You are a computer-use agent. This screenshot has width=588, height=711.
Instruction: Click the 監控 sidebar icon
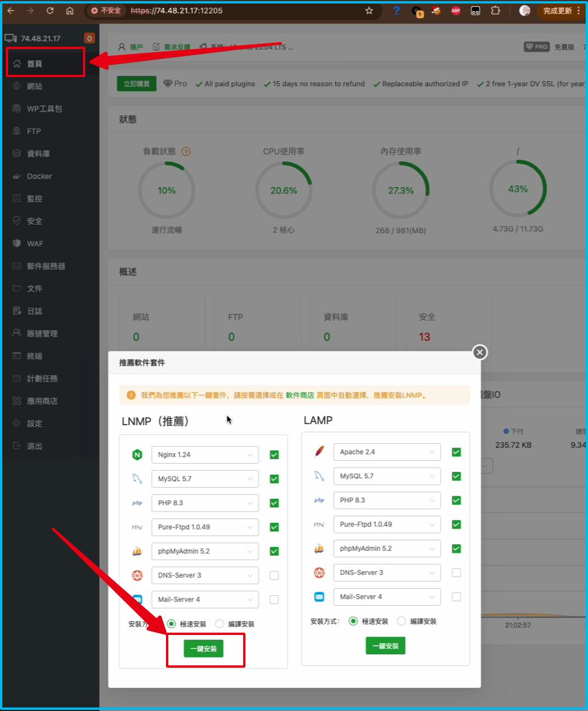(x=16, y=198)
